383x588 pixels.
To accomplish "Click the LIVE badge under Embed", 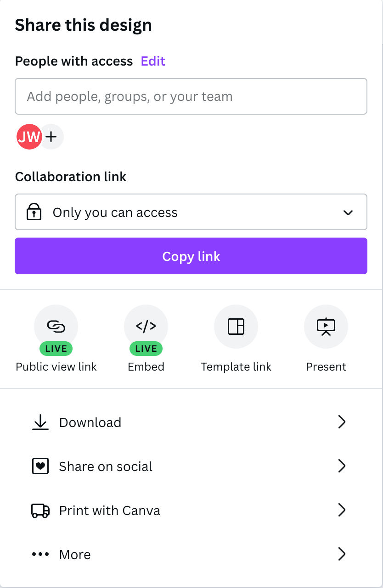I will click(x=146, y=349).
